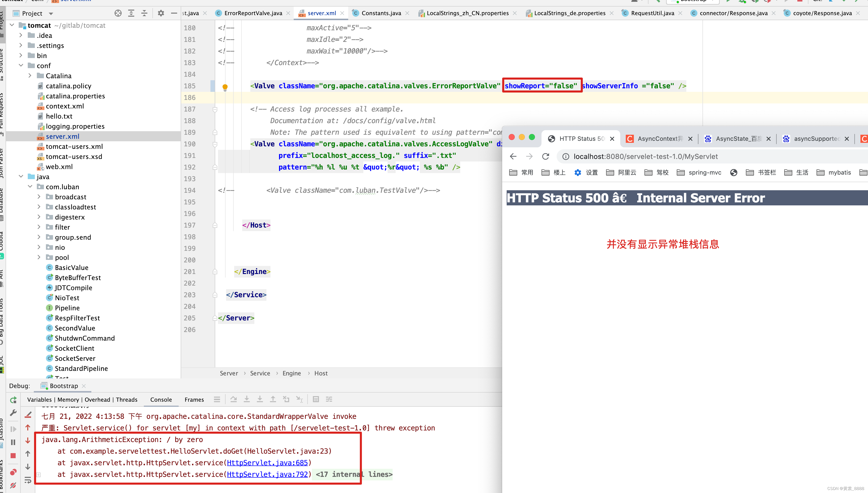Close the Bootstrap debug session tab
868x493 pixels.
[84, 386]
